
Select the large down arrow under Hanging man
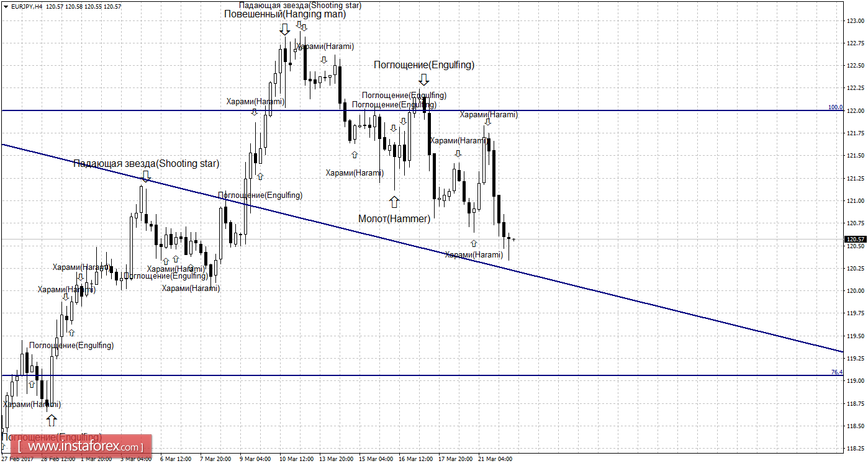pos(284,29)
